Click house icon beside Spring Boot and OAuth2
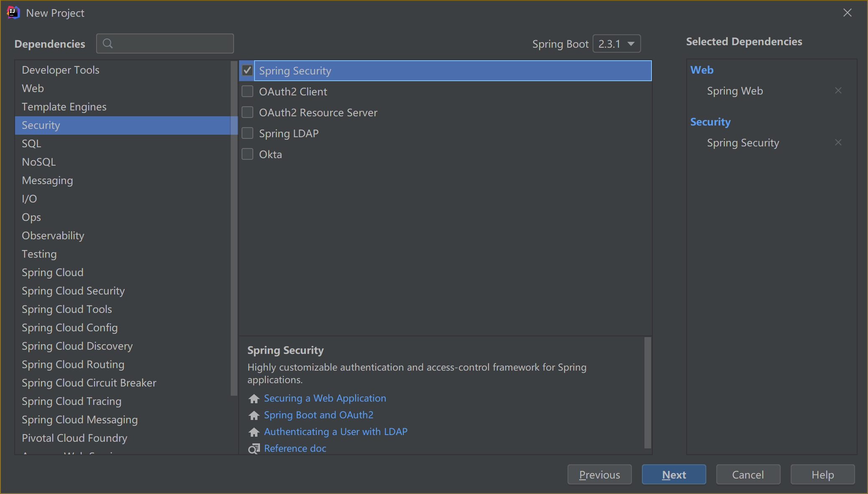The width and height of the screenshot is (868, 494). click(x=254, y=415)
